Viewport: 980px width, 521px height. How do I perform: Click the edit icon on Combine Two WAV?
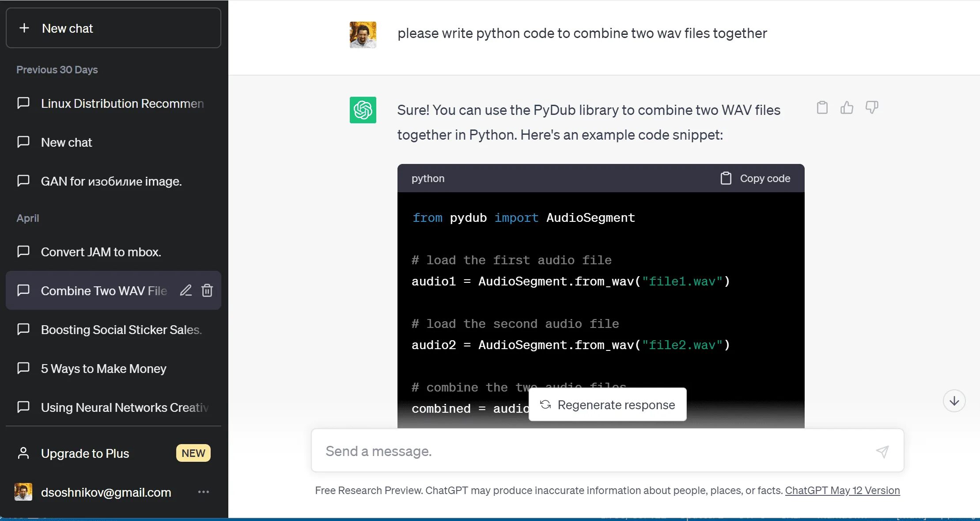(x=185, y=291)
